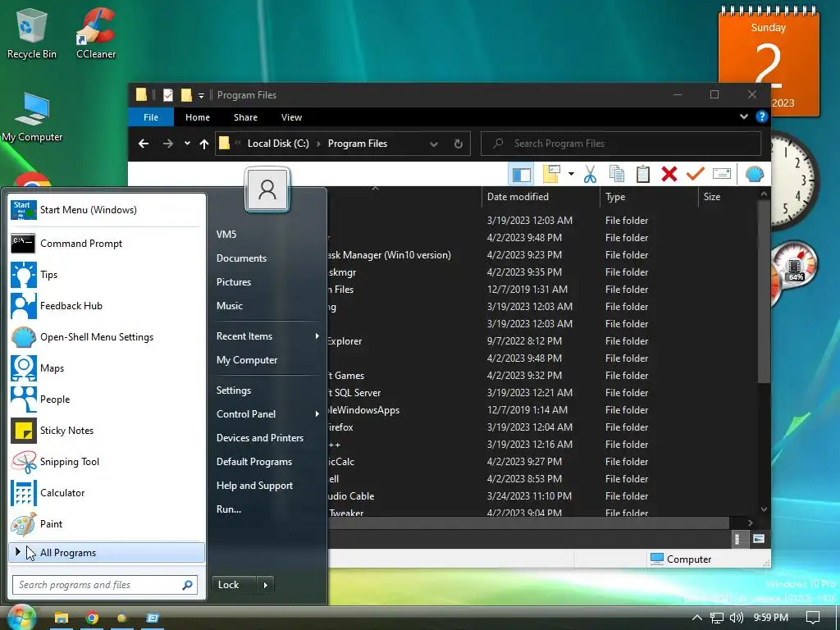840x630 pixels.
Task: Launch Calculator from start menu
Action: [x=107, y=493]
